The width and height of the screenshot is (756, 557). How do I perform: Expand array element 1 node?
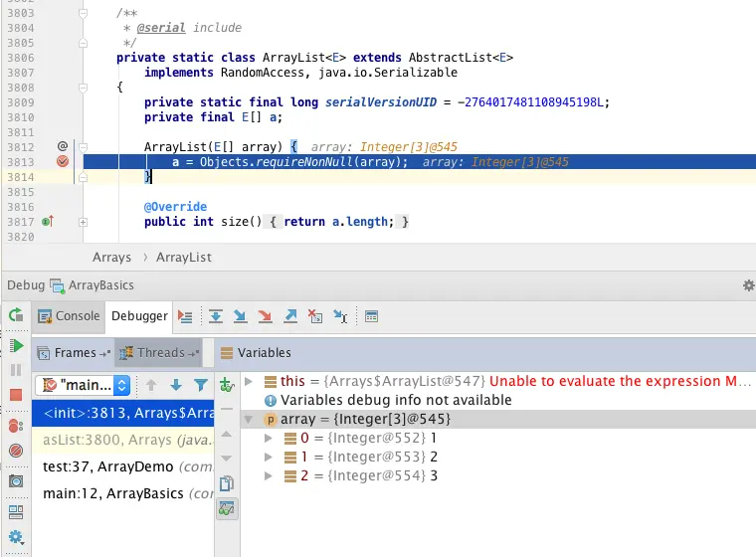(268, 458)
